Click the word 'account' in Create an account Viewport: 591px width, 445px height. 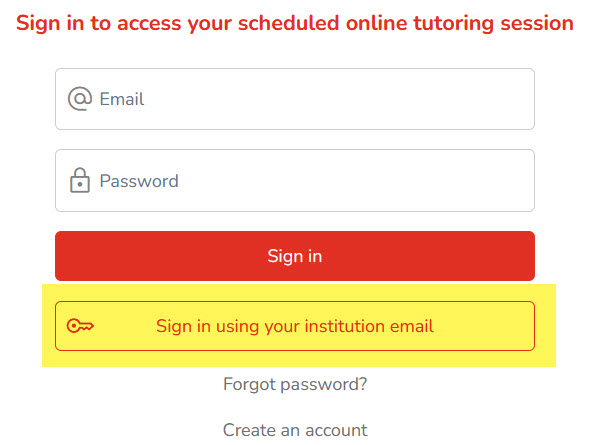click(336, 430)
